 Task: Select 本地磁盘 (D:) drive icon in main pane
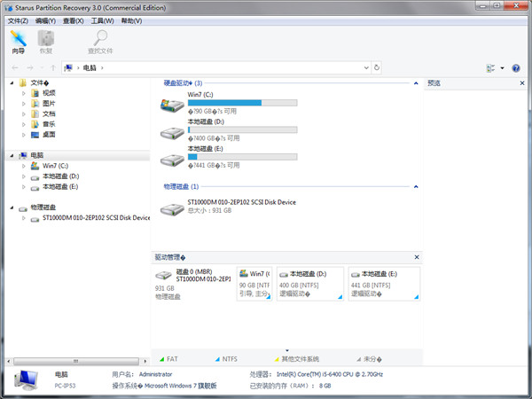pos(172,133)
